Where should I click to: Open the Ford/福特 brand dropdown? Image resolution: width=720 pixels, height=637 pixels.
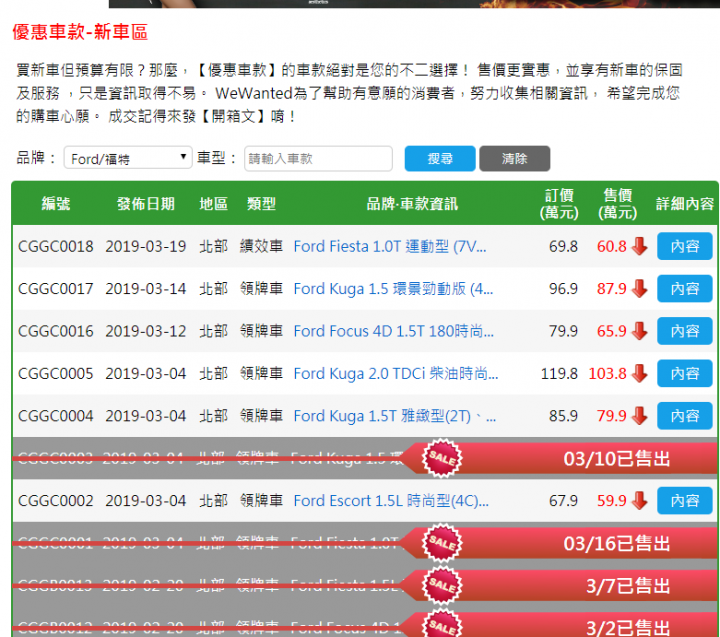(x=128, y=158)
